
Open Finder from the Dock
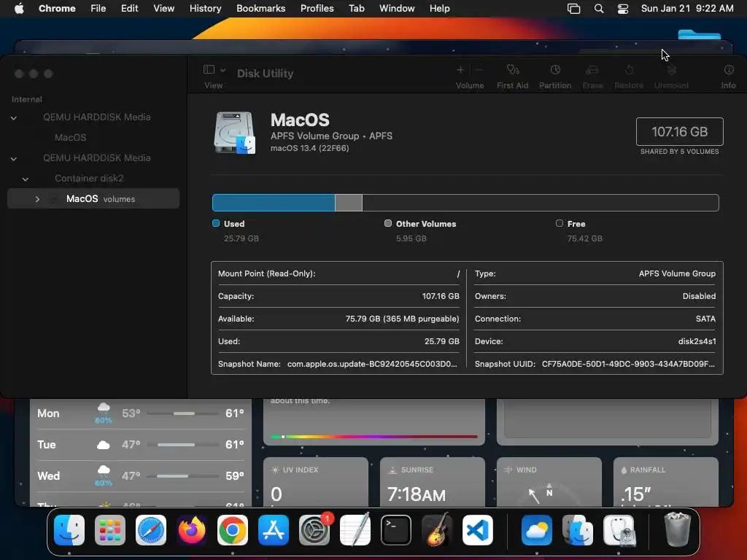click(69, 530)
